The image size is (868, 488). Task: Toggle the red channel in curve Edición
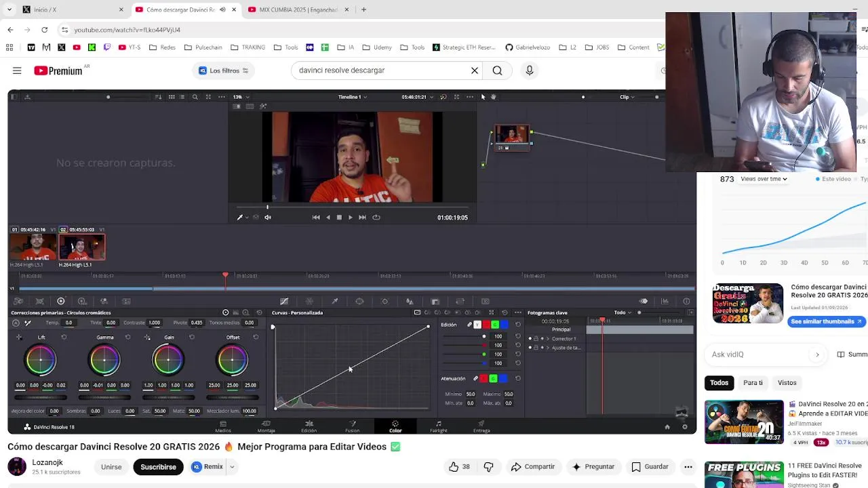pyautogui.click(x=486, y=325)
